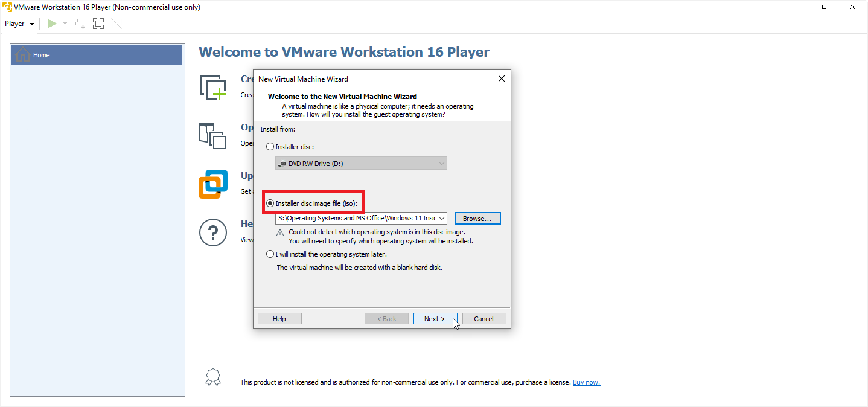Viewport: 868px width, 407px height.
Task: Click 'Could not detect which operating system' text
Action: [x=377, y=232]
